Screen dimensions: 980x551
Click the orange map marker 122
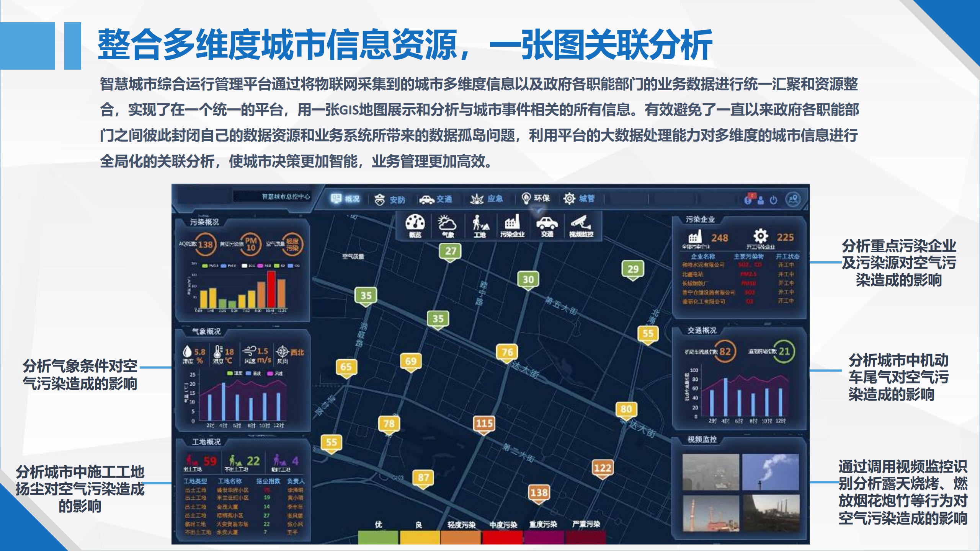pos(603,468)
